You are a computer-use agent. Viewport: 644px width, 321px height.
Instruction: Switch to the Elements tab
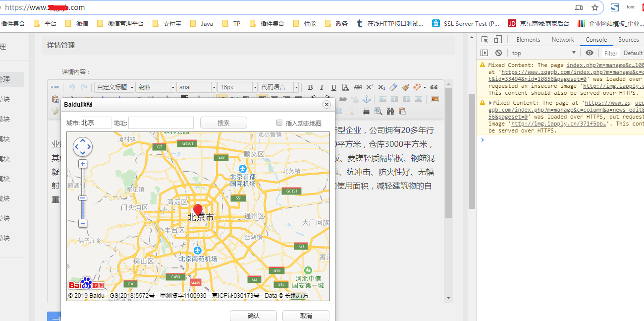coord(528,40)
